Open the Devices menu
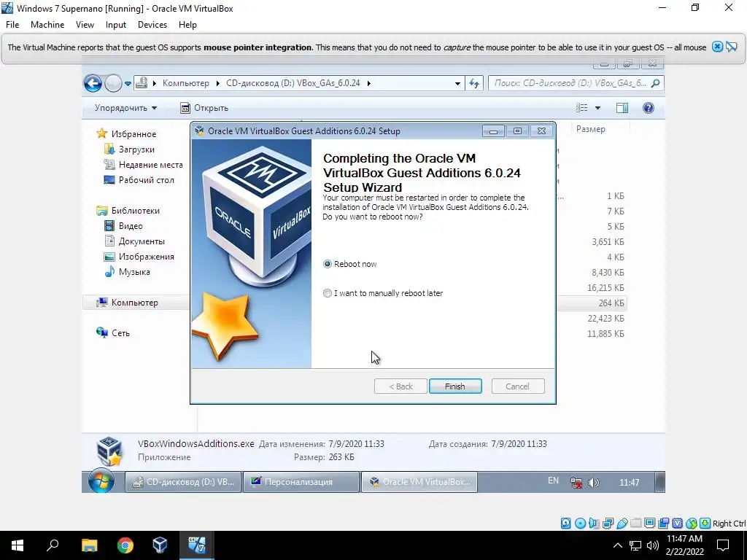 tap(152, 25)
